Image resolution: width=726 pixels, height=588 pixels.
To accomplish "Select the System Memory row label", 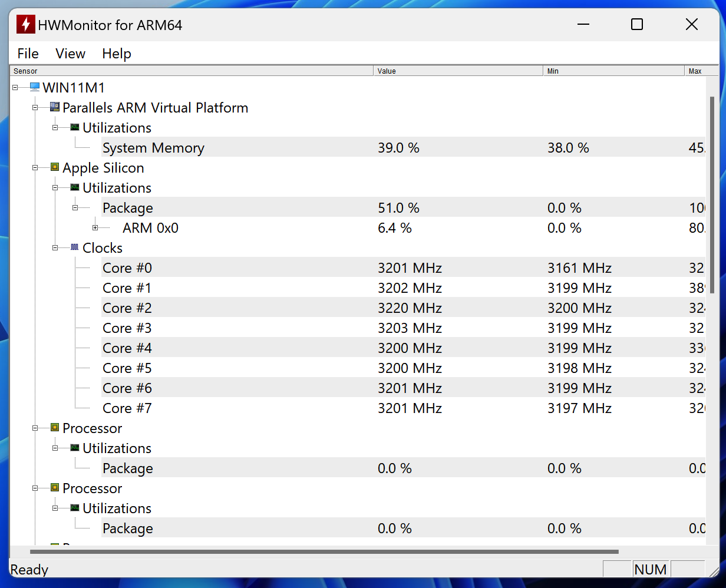I will click(153, 148).
